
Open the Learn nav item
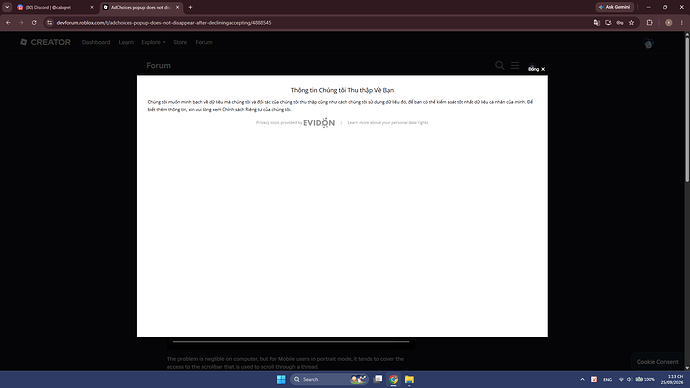(126, 42)
